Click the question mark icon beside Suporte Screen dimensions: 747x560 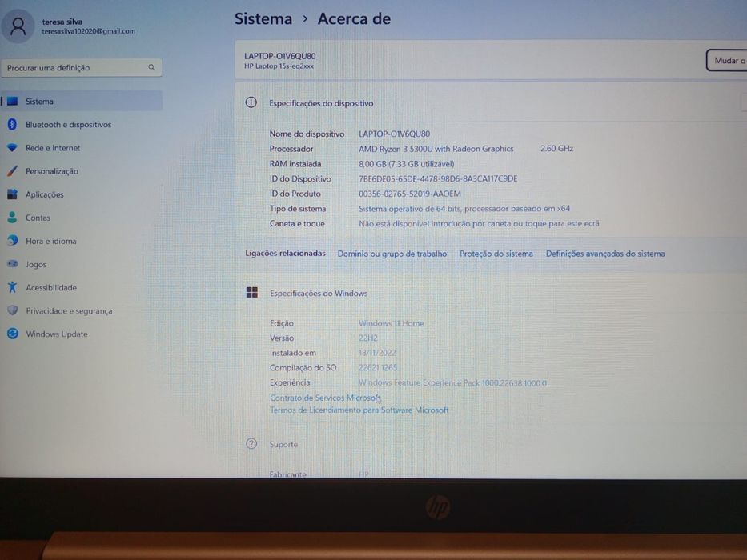251,444
